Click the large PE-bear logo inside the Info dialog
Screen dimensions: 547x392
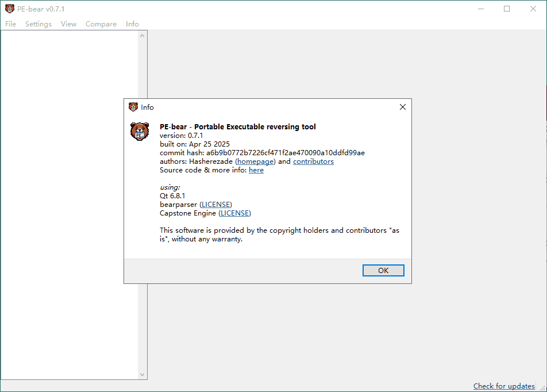[x=139, y=132]
